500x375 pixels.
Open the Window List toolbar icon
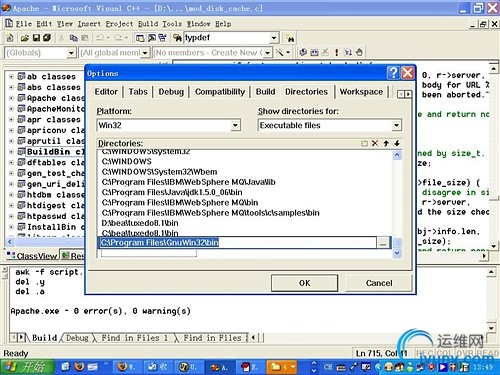(162, 38)
